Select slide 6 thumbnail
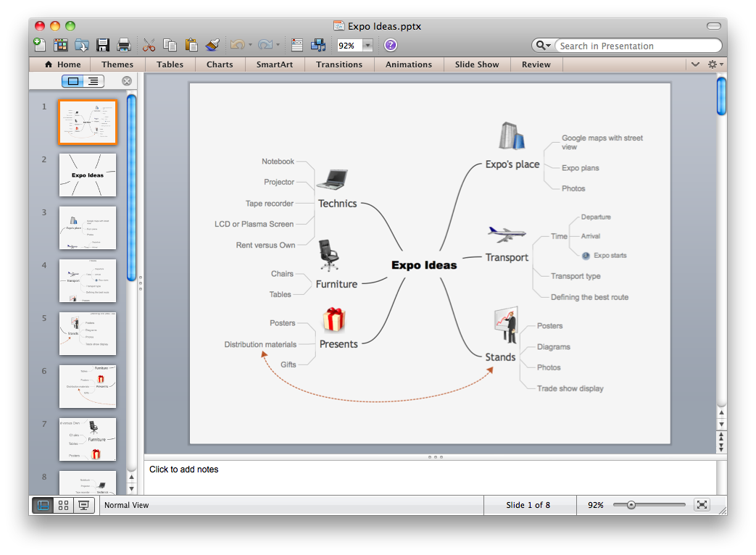 pos(87,386)
